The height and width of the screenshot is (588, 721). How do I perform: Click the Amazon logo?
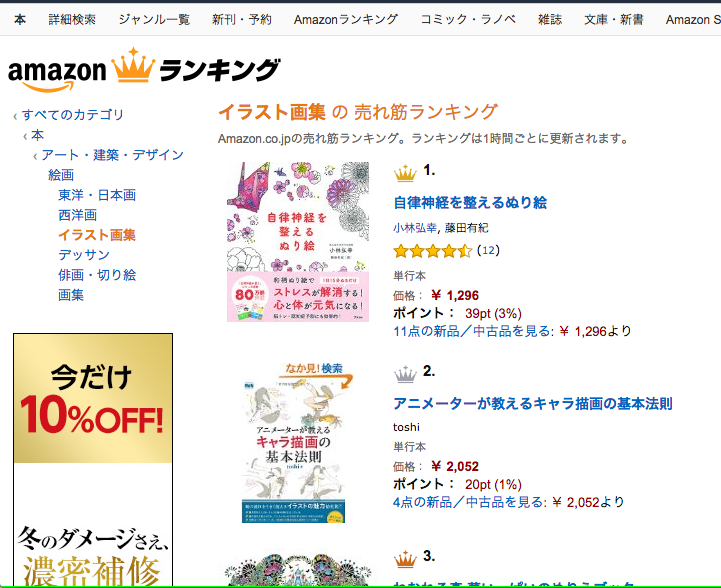point(57,74)
